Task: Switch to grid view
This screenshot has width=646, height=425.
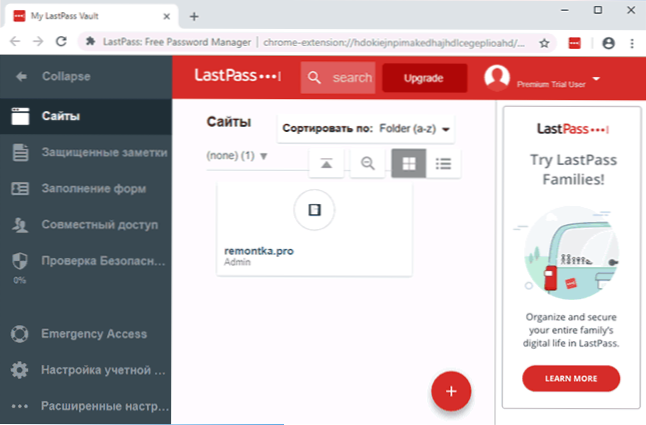Action: pyautogui.click(x=409, y=163)
